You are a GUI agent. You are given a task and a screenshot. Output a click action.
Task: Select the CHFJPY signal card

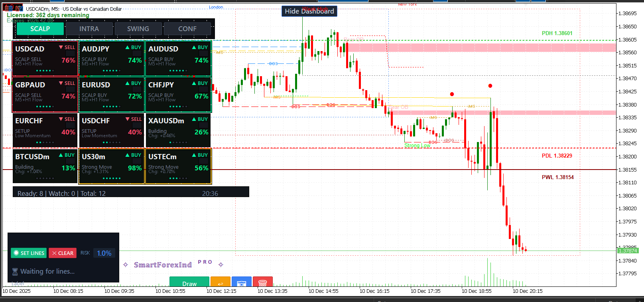coord(178,94)
